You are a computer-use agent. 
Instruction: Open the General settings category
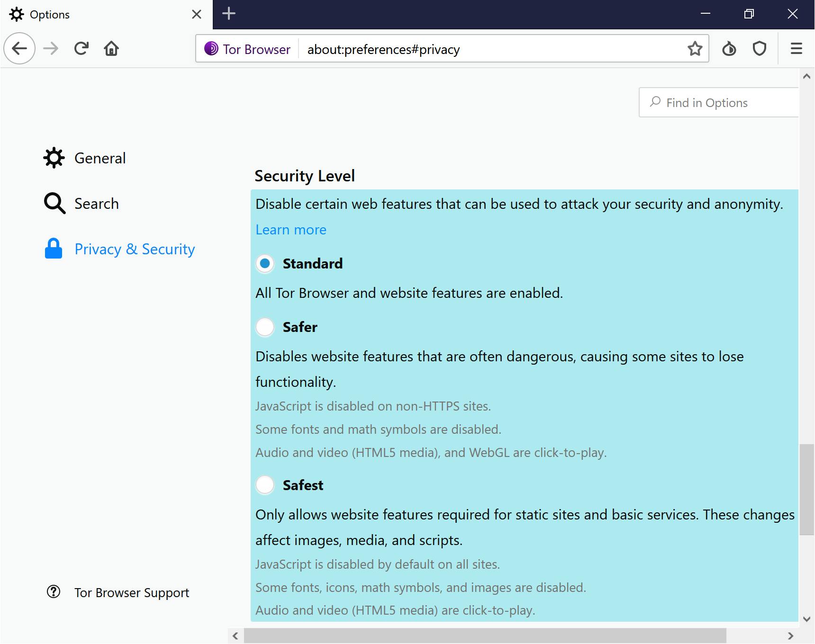[x=100, y=158]
